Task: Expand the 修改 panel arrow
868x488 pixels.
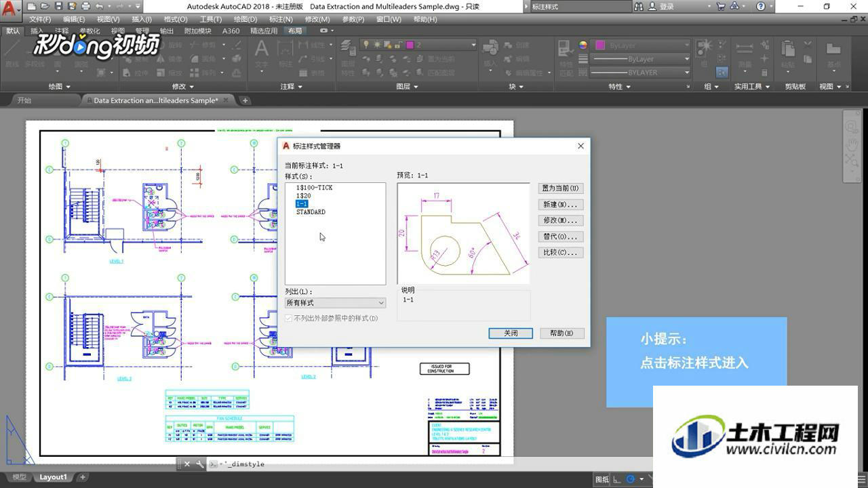Action: (x=191, y=87)
